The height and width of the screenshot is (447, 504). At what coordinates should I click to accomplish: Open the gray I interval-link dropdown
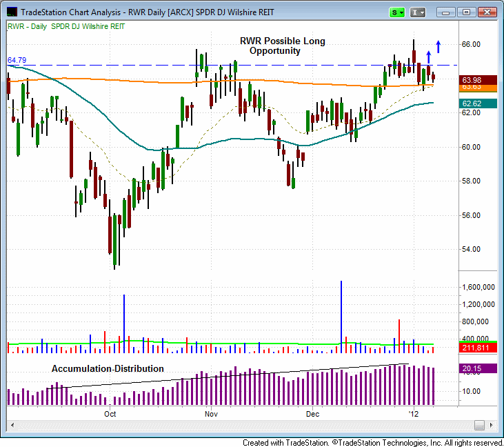(x=418, y=12)
